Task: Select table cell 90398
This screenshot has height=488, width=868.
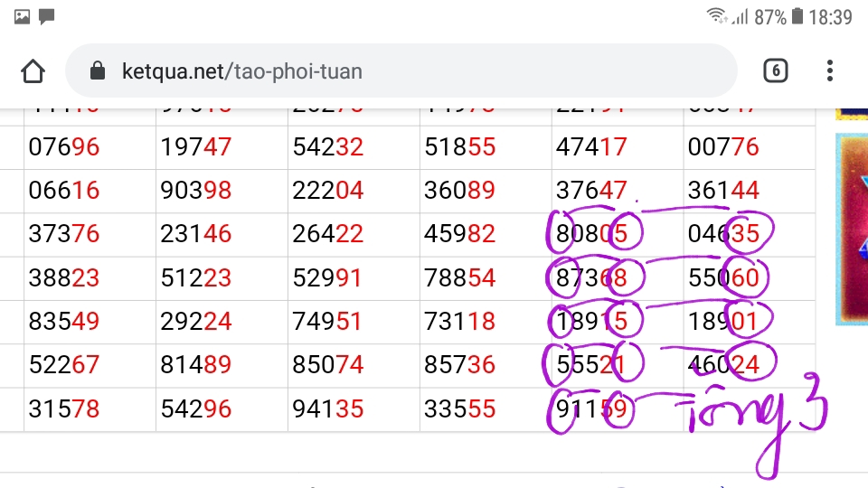Action: pyautogui.click(x=222, y=191)
